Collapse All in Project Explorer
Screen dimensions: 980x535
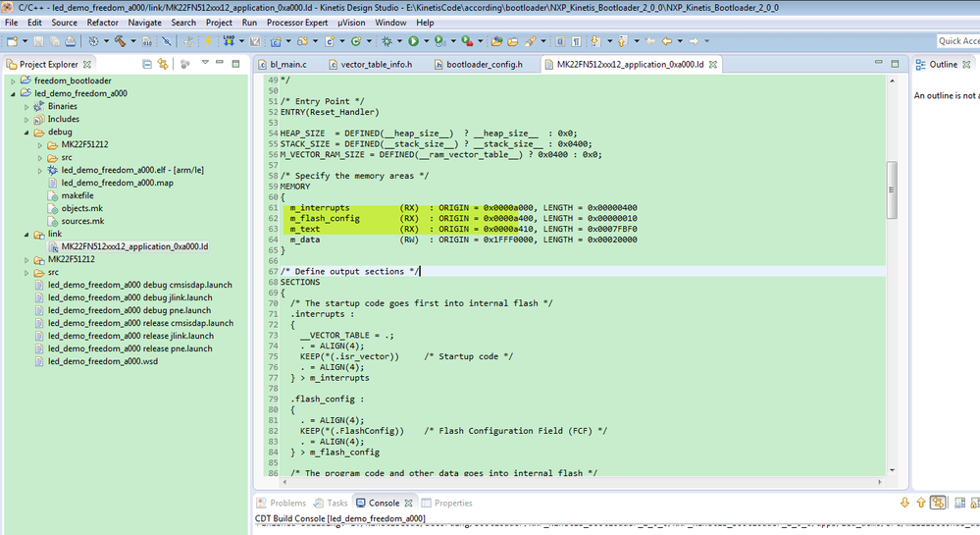(x=147, y=64)
